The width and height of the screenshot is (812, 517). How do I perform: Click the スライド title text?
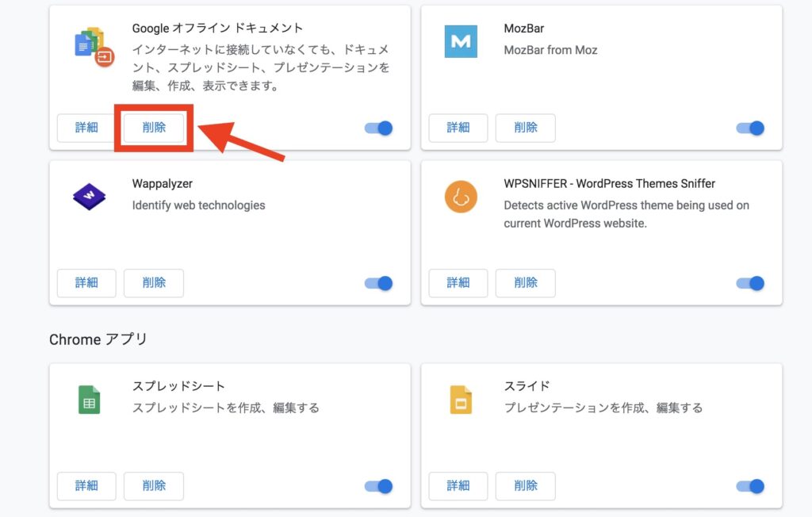click(x=527, y=386)
